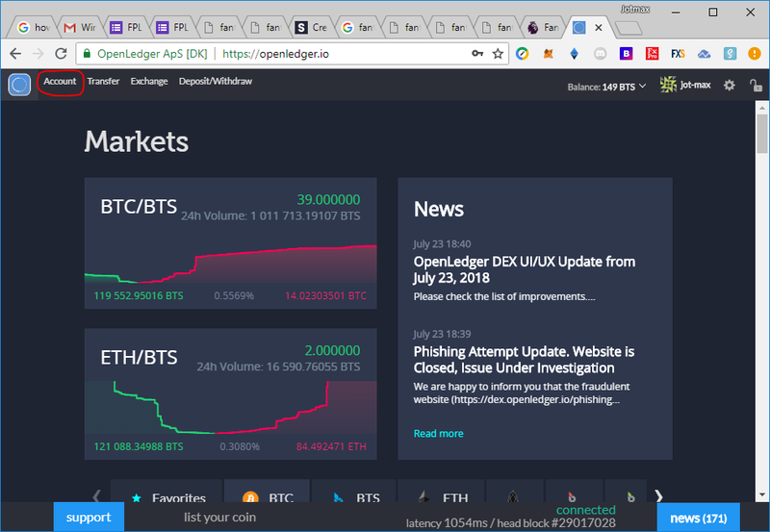770x532 pixels.
Task: Reload the page with refresh icon
Action: [x=61, y=54]
